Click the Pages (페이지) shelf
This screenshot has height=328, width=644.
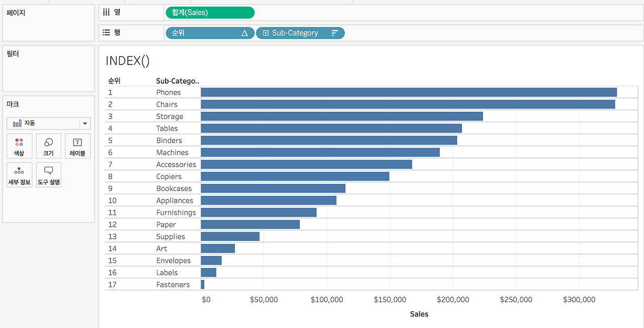point(49,23)
